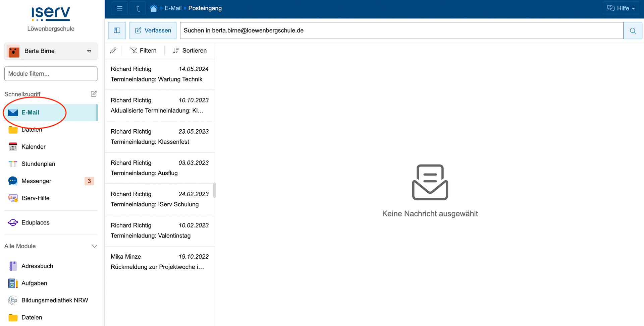Click the Messenger chat bubble icon
This screenshot has height=326, width=644.
13,181
